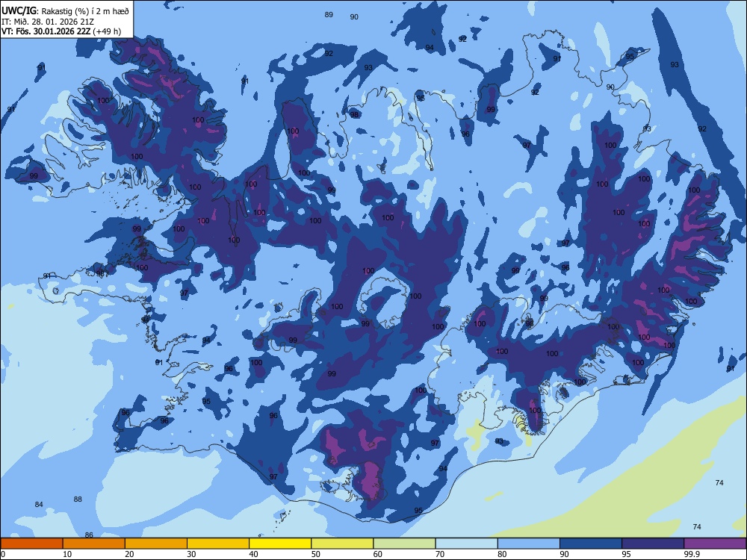This screenshot has width=747, height=560.
Task: Click the legend tick label 20
Action: click(129, 554)
